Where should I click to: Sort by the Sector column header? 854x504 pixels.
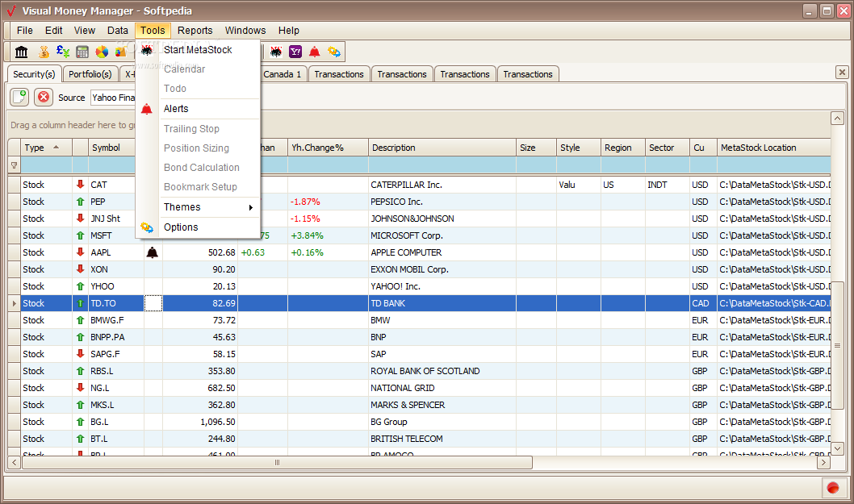pyautogui.click(x=668, y=148)
